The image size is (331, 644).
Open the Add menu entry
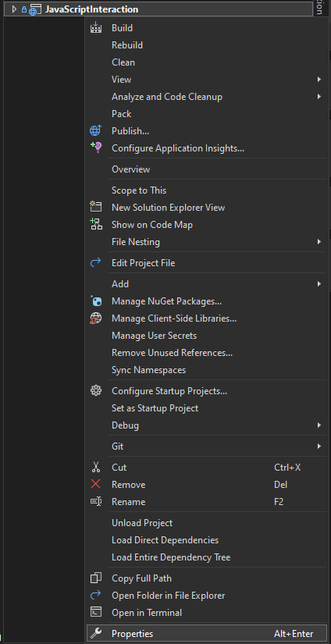click(207, 284)
